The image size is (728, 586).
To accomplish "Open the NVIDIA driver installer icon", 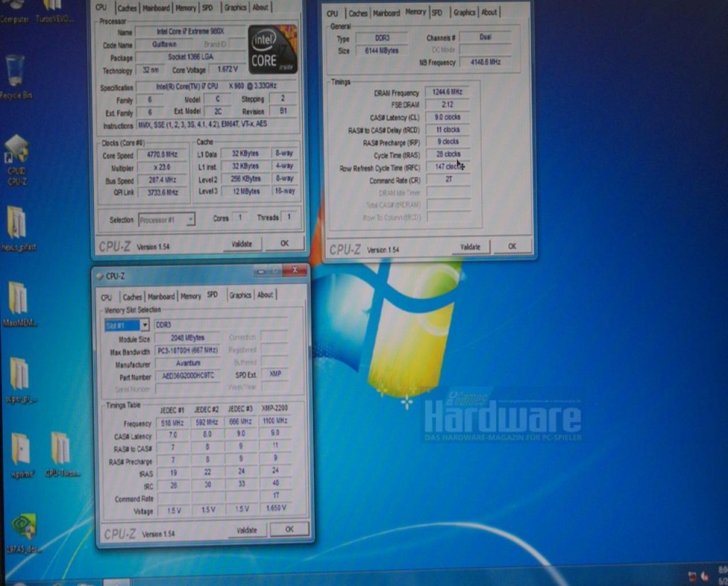I will pos(23,533).
